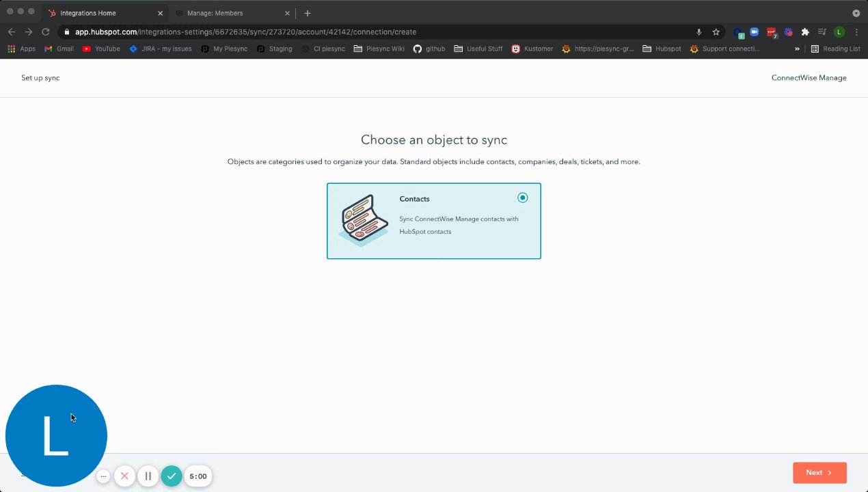Screen dimensions: 868x492
Task: Reload the current page
Action: click(46, 31)
